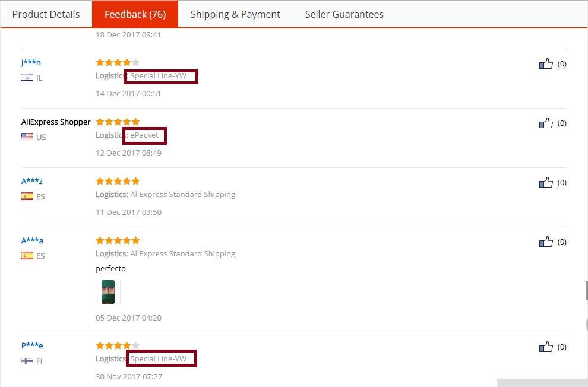Click the Finland flag icon beside FI
The height and width of the screenshot is (387, 588).
click(x=27, y=361)
